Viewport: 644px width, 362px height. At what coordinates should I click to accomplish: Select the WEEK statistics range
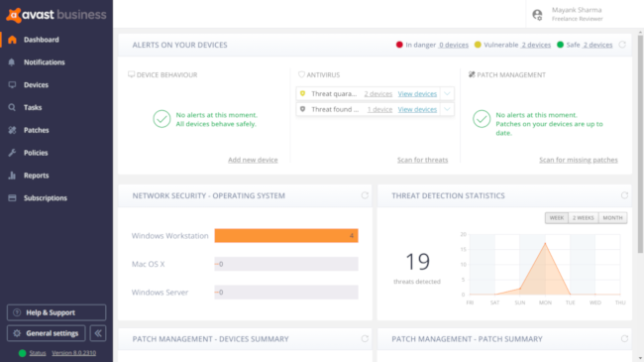(557, 217)
